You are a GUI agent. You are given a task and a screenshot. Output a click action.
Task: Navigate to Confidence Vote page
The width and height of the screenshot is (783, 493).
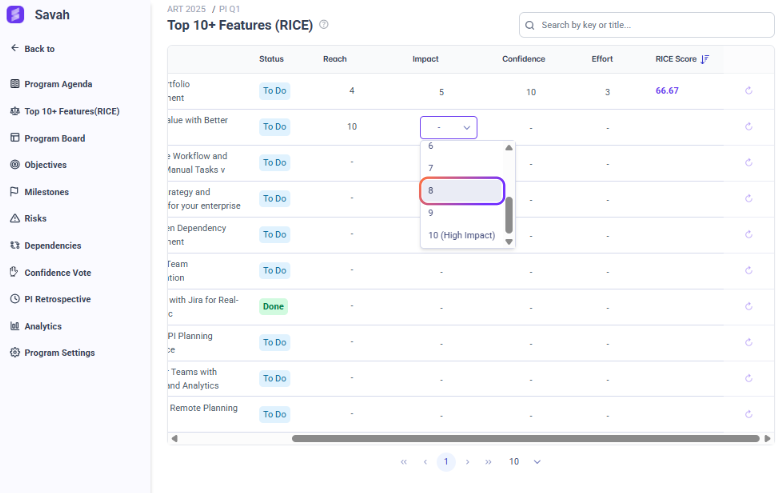(x=57, y=272)
